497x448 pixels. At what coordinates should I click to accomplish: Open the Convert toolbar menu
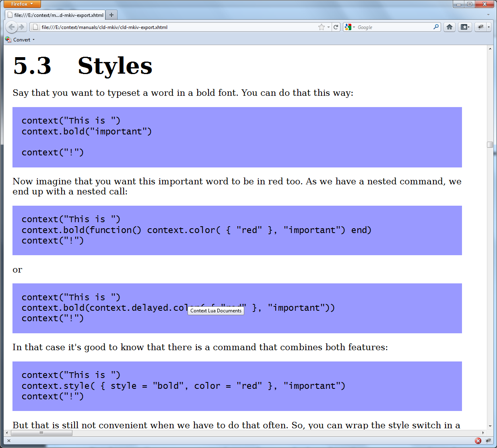[x=22, y=40]
